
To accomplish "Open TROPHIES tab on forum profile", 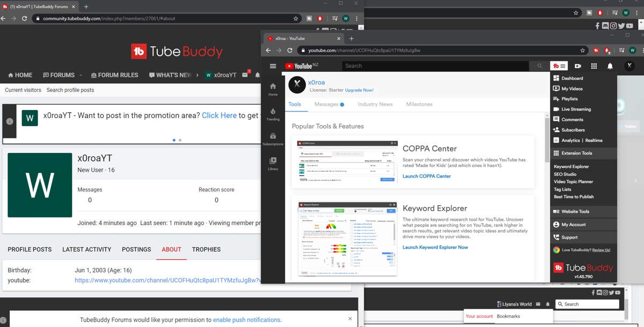I will (x=206, y=250).
